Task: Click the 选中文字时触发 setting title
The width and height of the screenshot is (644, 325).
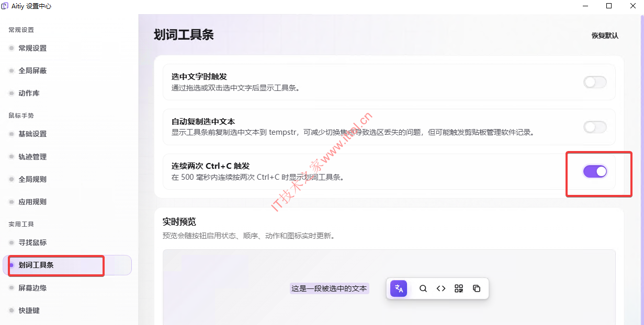Action: click(x=199, y=77)
